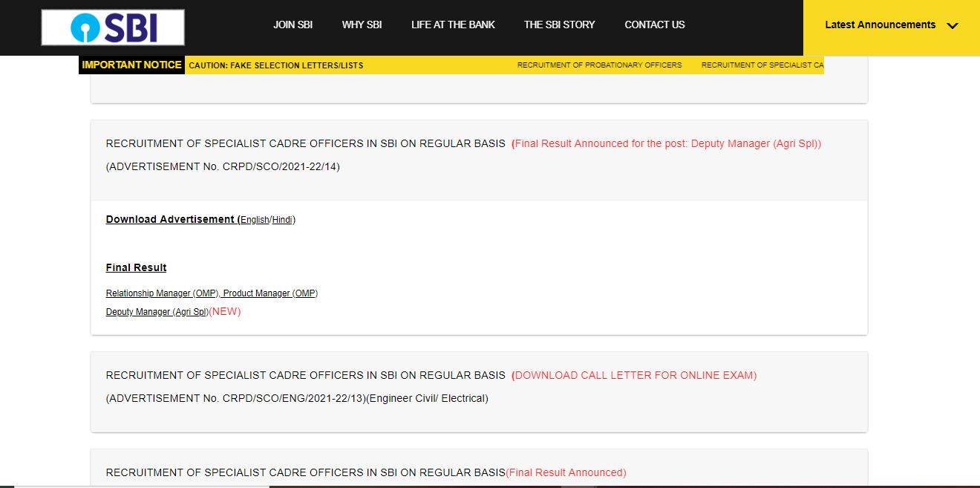The height and width of the screenshot is (488, 980).
Task: Open Deputy Manager (Agri Spl) final result
Action: pyautogui.click(x=157, y=312)
